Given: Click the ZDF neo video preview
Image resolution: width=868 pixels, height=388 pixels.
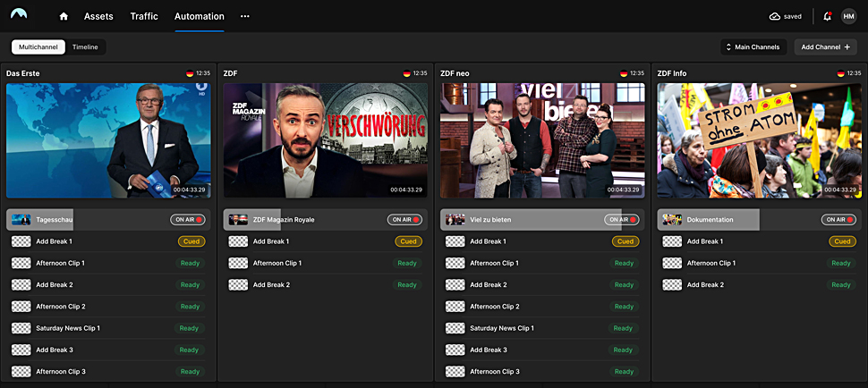Looking at the screenshot, I should pyautogui.click(x=542, y=140).
